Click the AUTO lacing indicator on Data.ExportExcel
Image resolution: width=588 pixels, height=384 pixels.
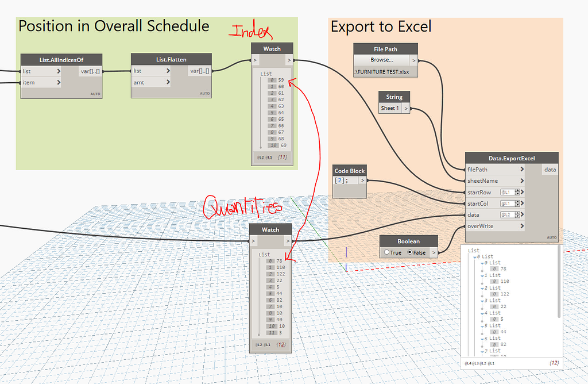point(551,237)
